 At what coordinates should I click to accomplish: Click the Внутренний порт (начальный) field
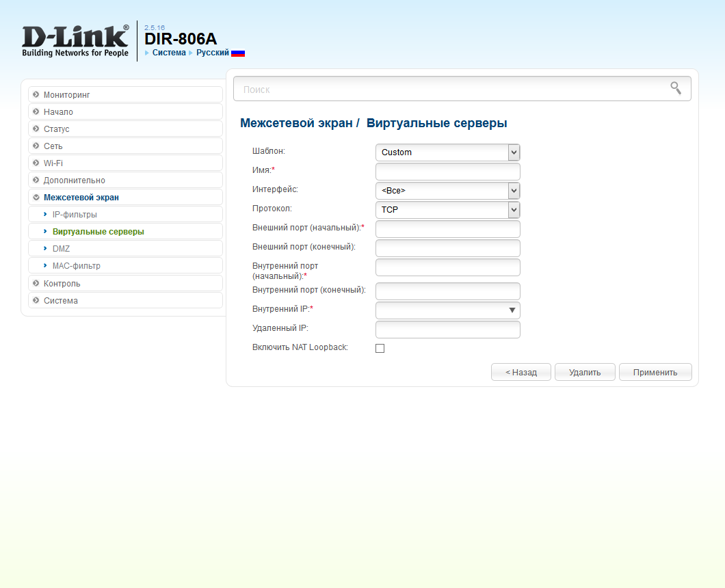(x=447, y=267)
